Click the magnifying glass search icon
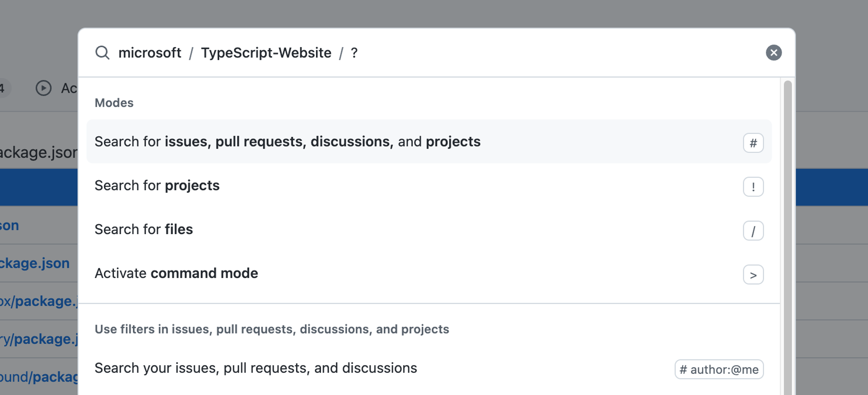 click(102, 53)
